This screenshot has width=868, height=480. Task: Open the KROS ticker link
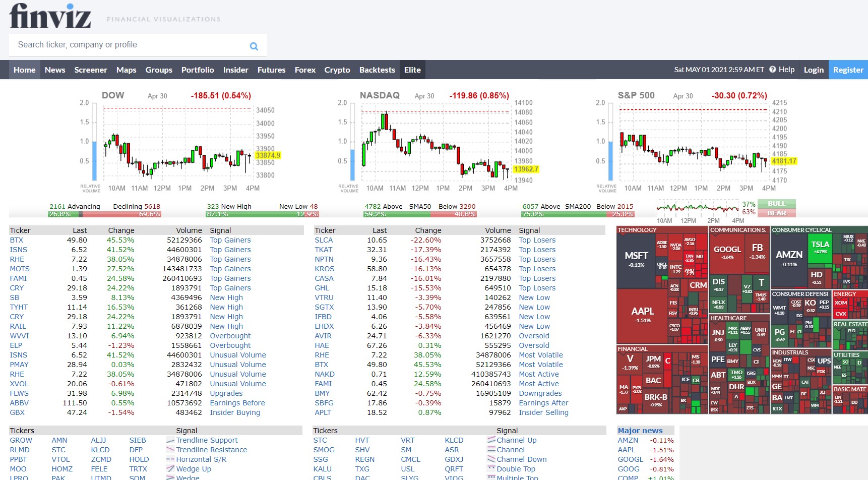(325, 269)
